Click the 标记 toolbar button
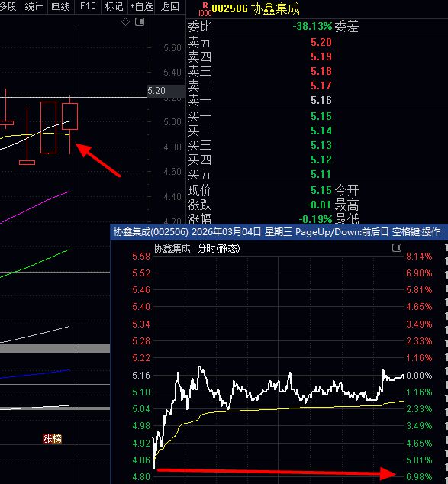Screen dimensions: 448x484 pos(114,6)
